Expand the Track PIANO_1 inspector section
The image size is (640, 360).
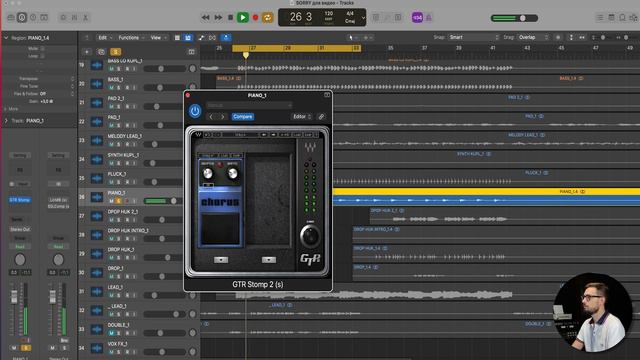click(x=6, y=121)
